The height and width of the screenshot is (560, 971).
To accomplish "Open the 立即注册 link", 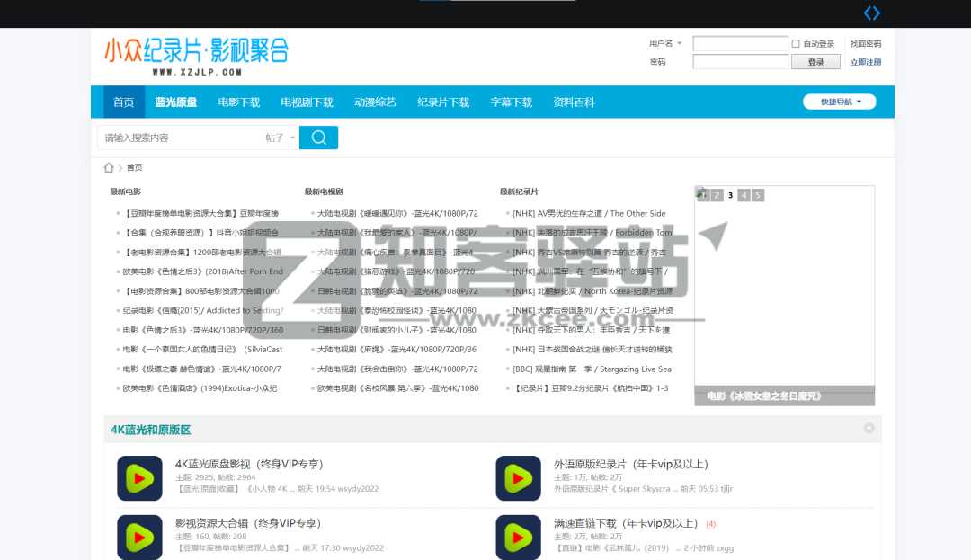I will [x=868, y=59].
